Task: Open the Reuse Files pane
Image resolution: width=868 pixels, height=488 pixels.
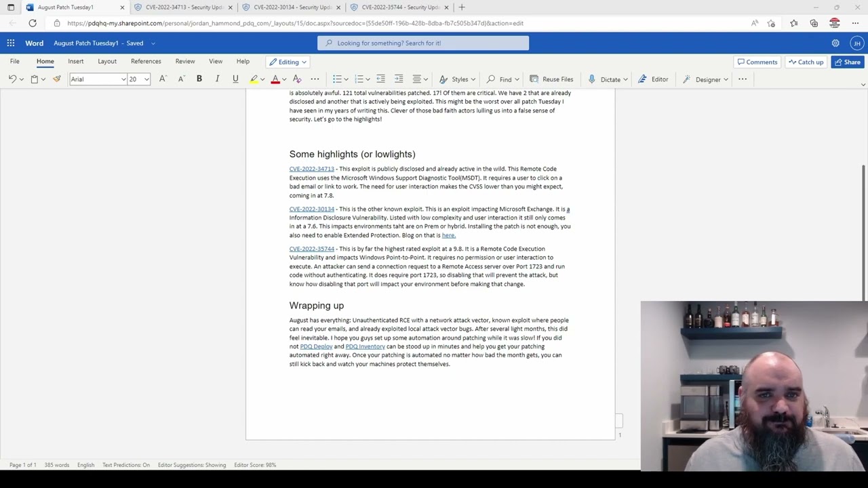Action: pos(551,79)
